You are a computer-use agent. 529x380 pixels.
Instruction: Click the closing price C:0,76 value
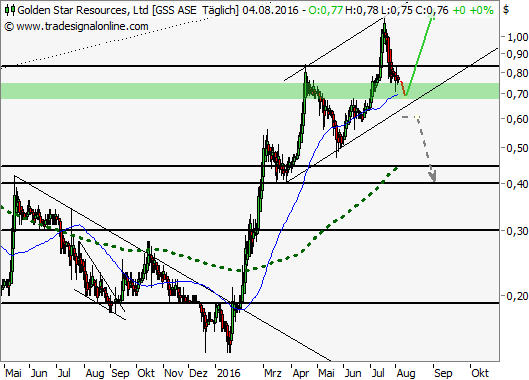[x=432, y=10]
